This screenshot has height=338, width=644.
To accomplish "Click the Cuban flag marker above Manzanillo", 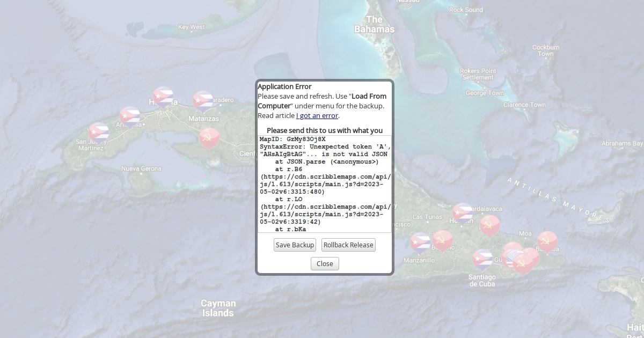I will (x=420, y=242).
